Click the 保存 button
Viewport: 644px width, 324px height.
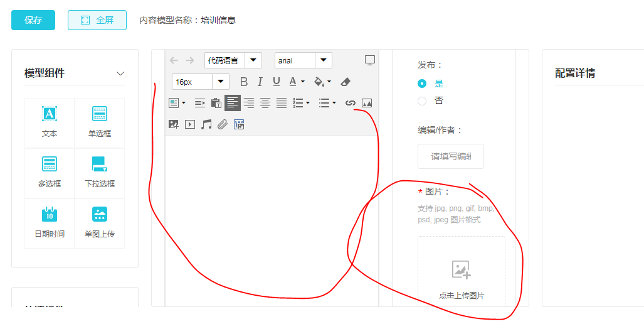[33, 20]
